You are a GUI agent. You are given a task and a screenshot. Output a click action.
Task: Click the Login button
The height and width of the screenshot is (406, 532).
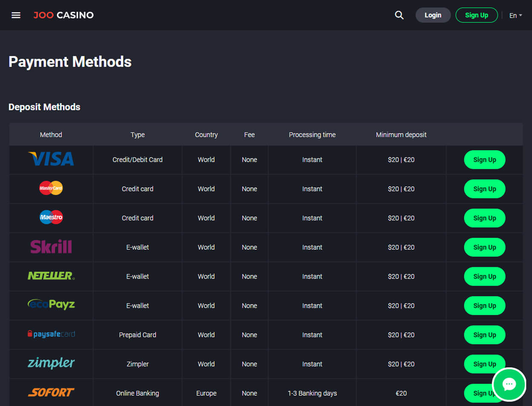click(433, 15)
